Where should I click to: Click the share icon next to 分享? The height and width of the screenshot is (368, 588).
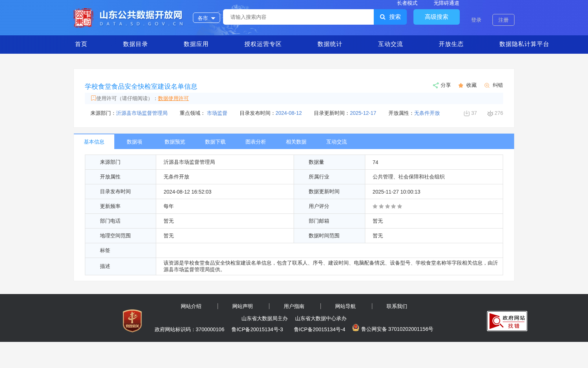435,85
